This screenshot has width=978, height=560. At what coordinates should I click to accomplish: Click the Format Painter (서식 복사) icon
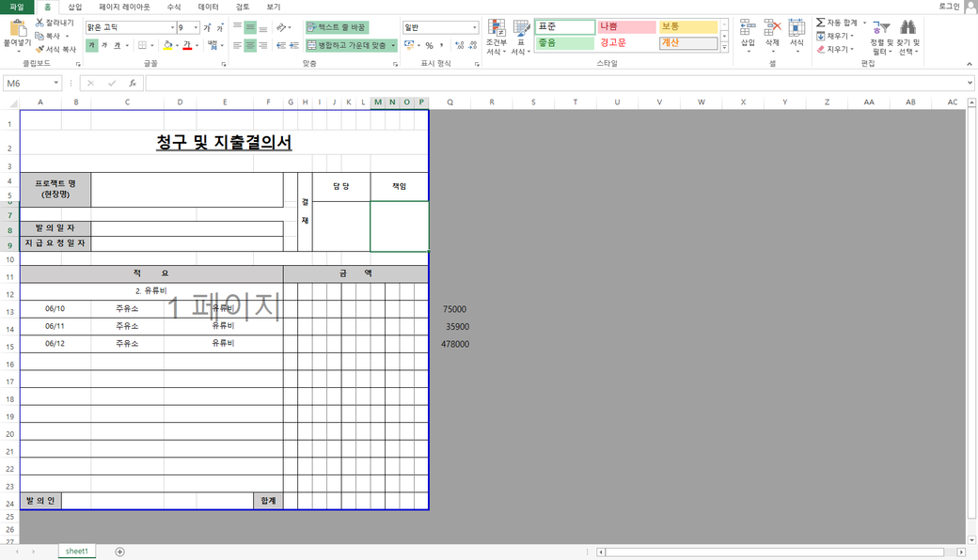(39, 49)
